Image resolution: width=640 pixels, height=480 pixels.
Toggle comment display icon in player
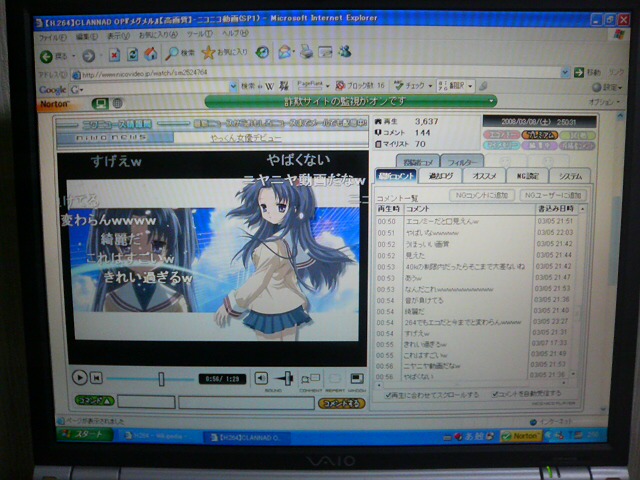point(310,379)
